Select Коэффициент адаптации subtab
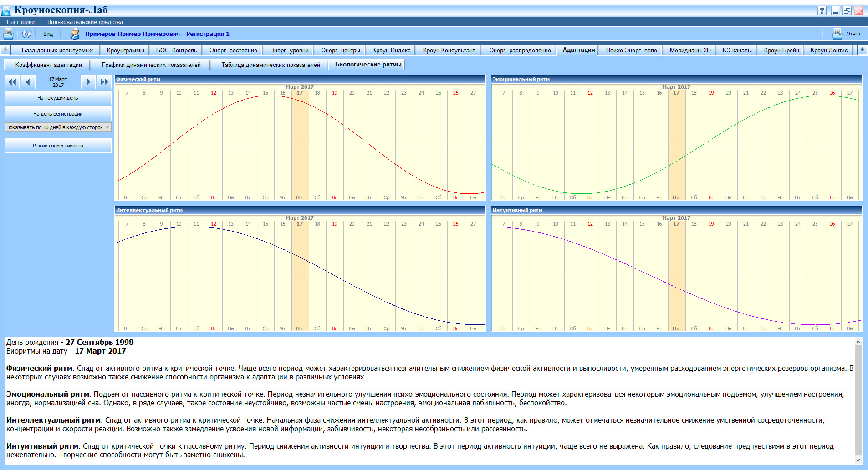 pos(48,65)
